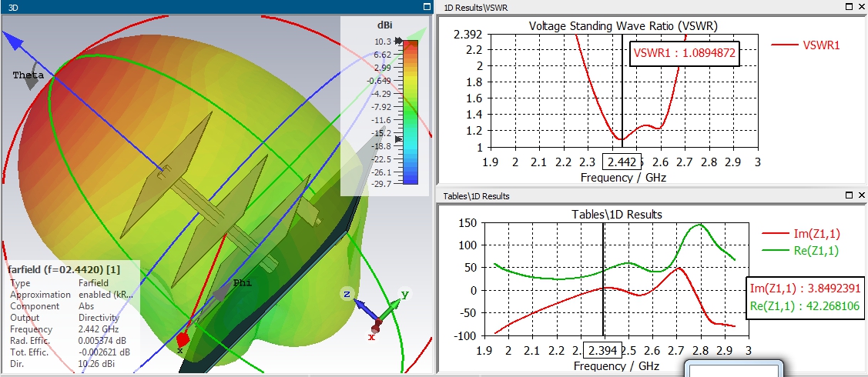868x377 pixels.
Task: Click the 3D window title bar
Action: [x=216, y=7]
